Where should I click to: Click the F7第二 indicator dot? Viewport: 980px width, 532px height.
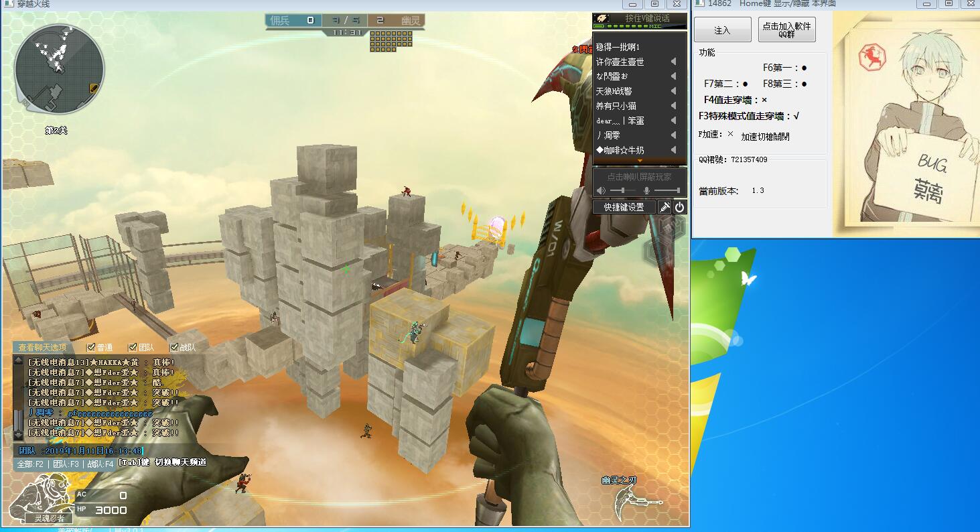click(x=745, y=84)
